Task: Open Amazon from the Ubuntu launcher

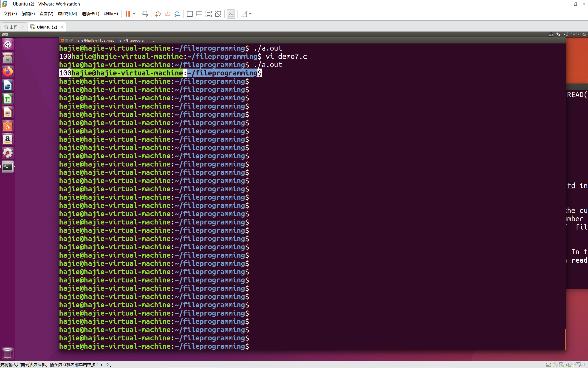Action: pyautogui.click(x=8, y=139)
